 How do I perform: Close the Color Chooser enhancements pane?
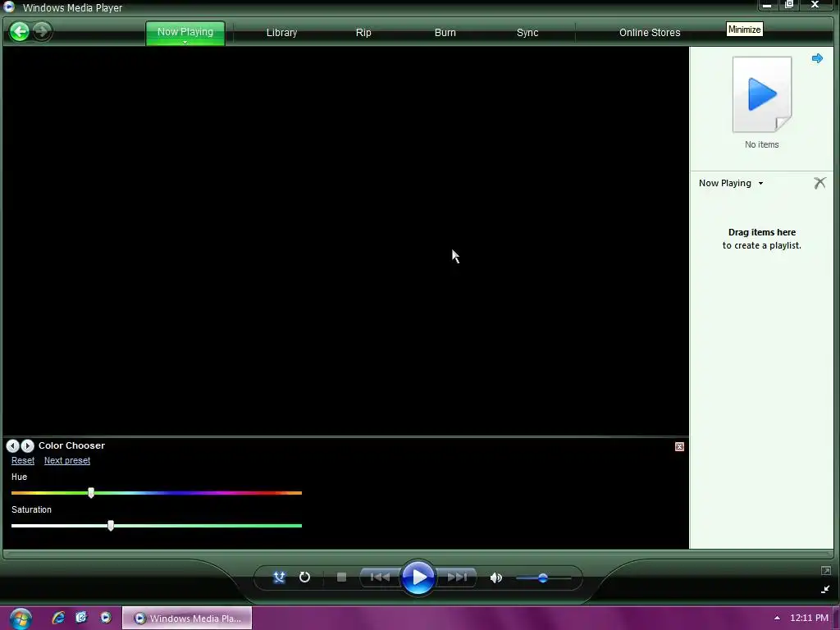pyautogui.click(x=679, y=447)
